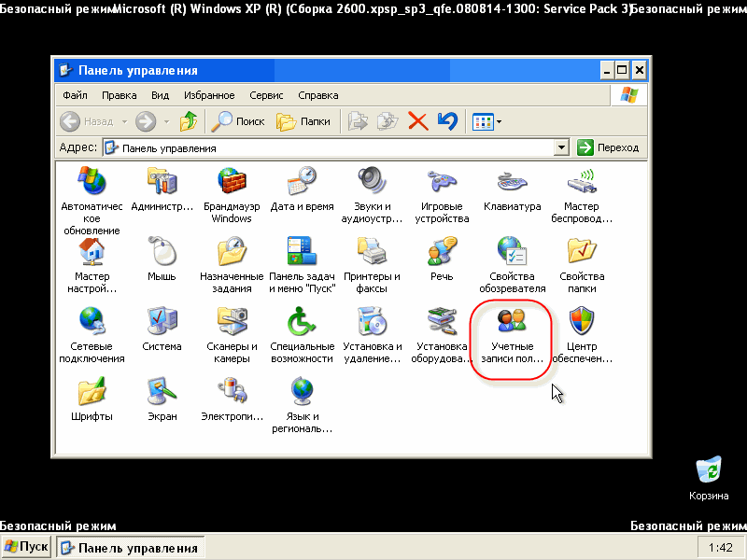Click the forward arrow toolbar button
Viewport: 747px width, 560px height.
pyautogui.click(x=146, y=121)
